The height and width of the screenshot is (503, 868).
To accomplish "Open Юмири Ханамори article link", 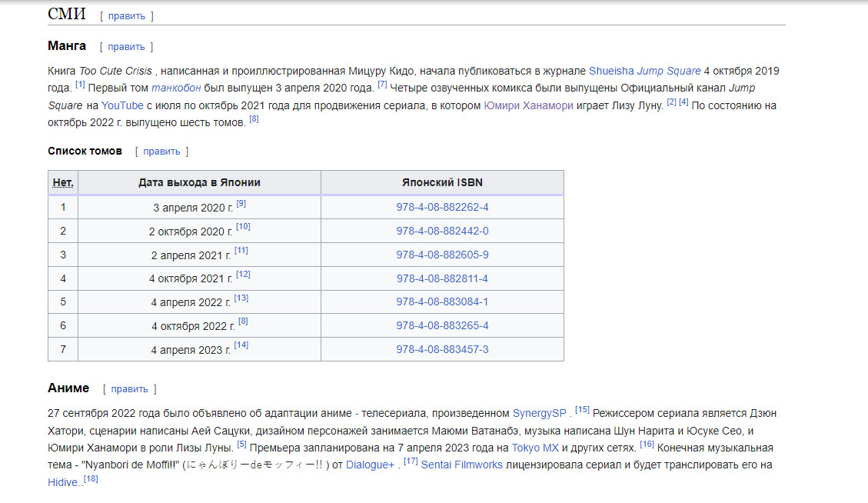I will pos(528,105).
